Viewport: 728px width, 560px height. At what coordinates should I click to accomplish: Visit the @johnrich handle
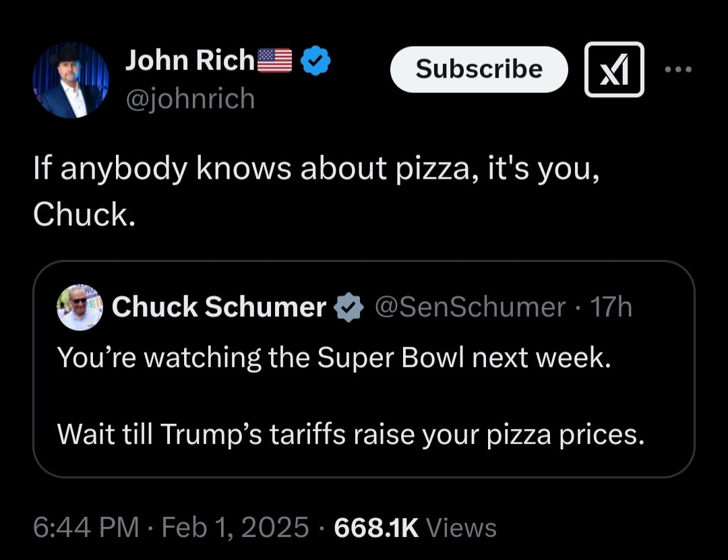pyautogui.click(x=190, y=99)
